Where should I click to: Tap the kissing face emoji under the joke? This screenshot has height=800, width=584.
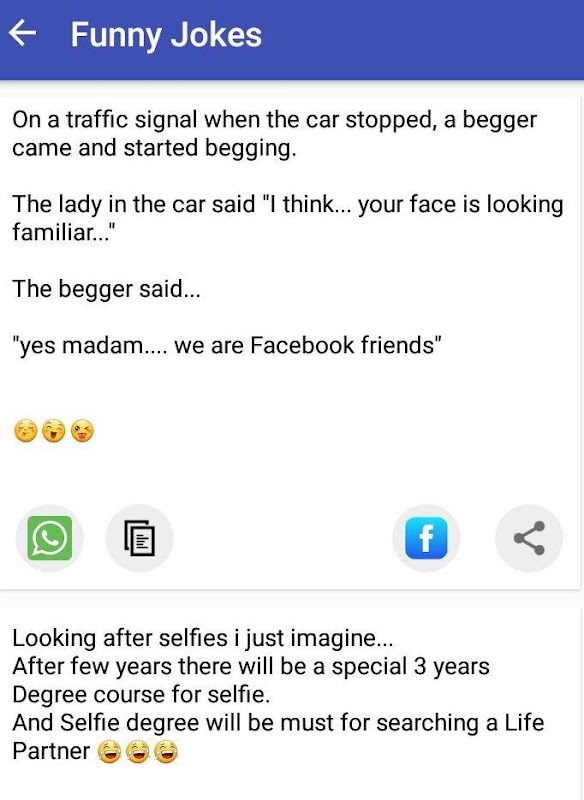tap(26, 431)
